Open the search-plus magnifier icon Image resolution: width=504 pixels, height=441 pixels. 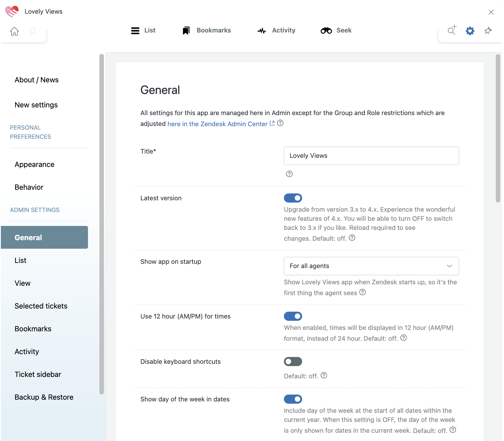point(452,30)
